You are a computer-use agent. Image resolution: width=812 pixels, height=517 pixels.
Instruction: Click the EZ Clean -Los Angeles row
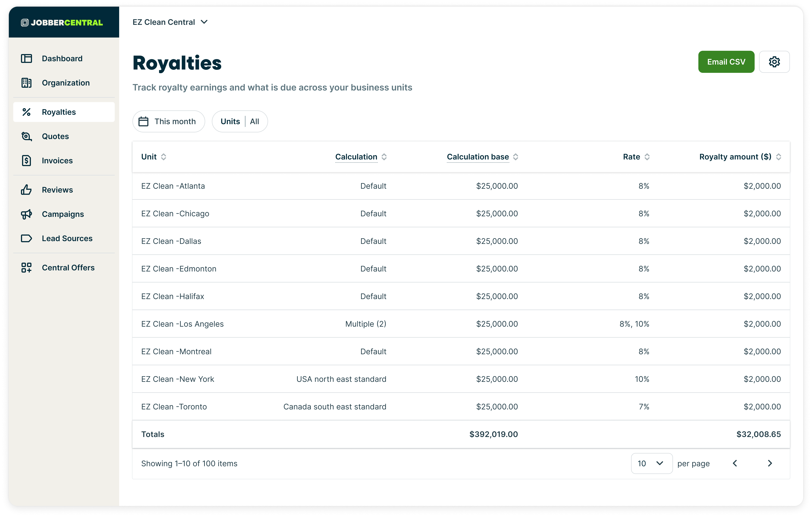182,324
